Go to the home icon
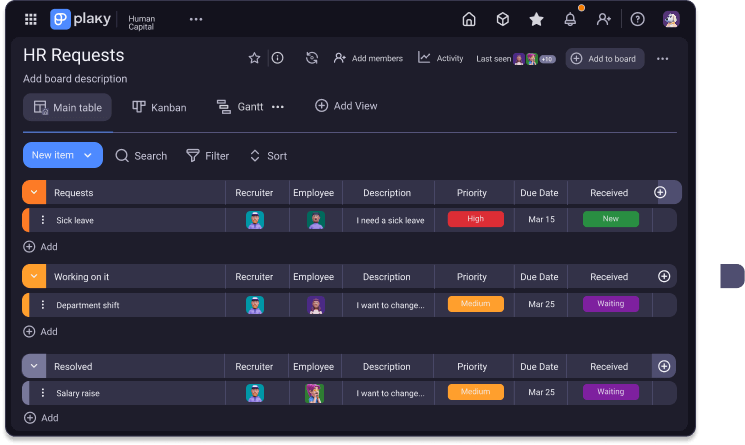745x445 pixels. (469, 19)
